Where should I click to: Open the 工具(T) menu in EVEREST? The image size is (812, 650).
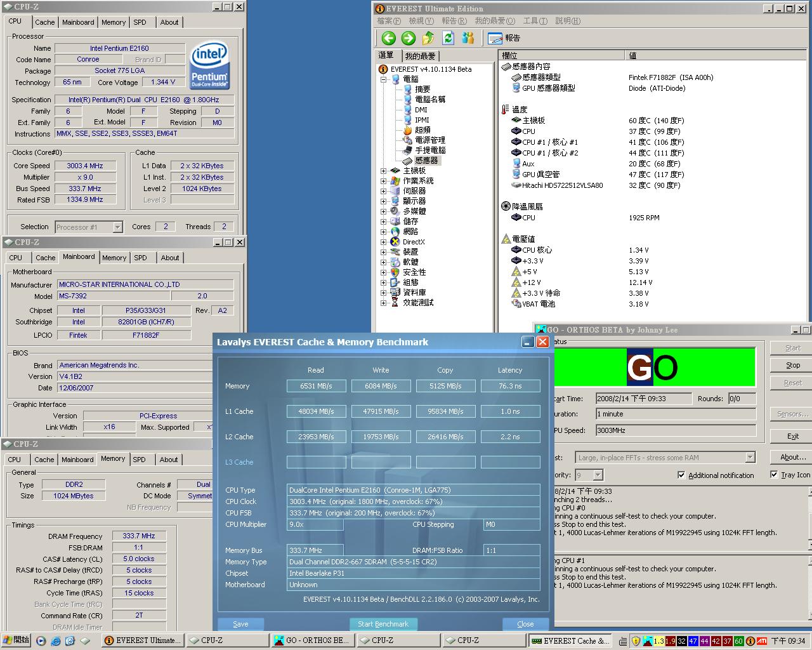[535, 21]
